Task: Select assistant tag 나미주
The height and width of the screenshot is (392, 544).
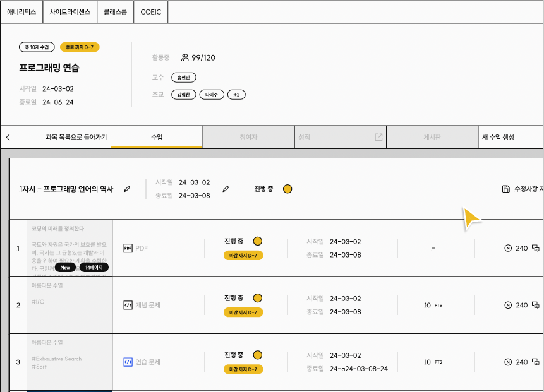Action: pos(212,95)
